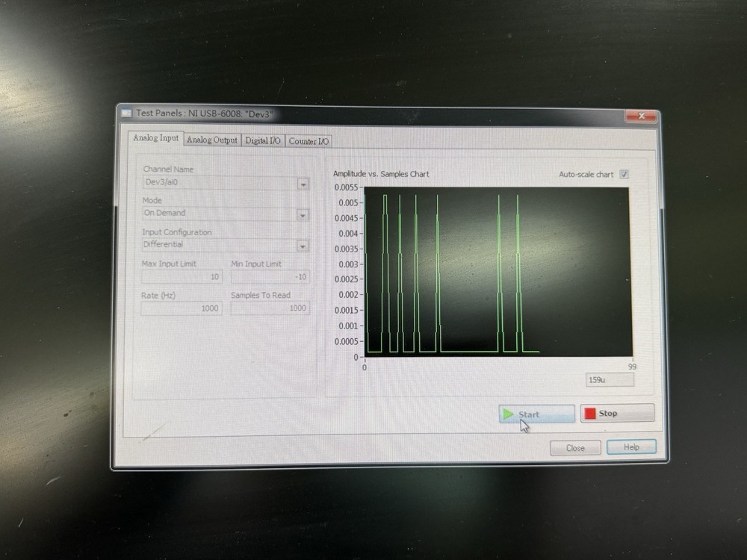
Task: Click the Start button to begin acquisition
Action: pyautogui.click(x=536, y=414)
